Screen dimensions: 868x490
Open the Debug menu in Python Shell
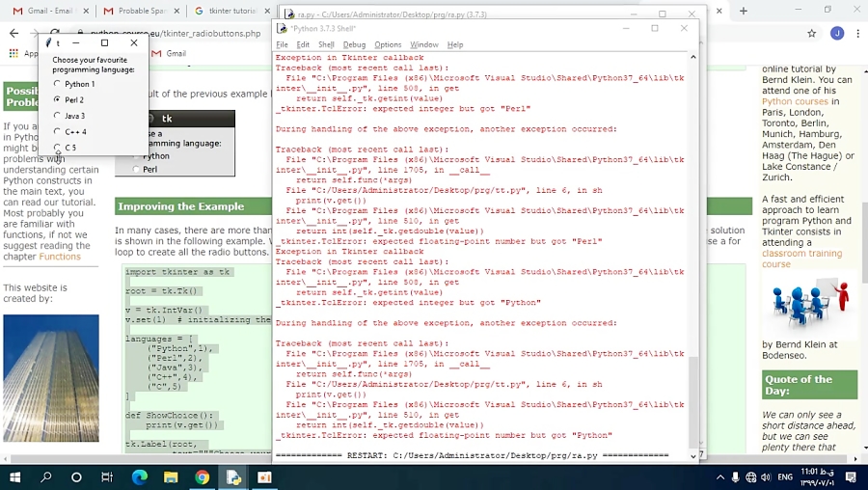(x=354, y=44)
